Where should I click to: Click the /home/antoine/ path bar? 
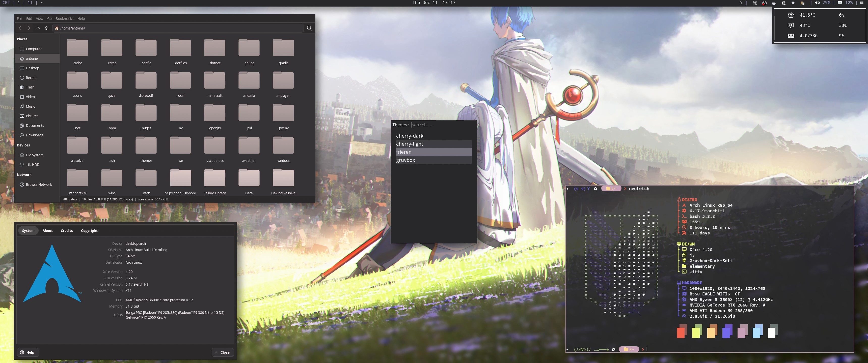(x=178, y=28)
